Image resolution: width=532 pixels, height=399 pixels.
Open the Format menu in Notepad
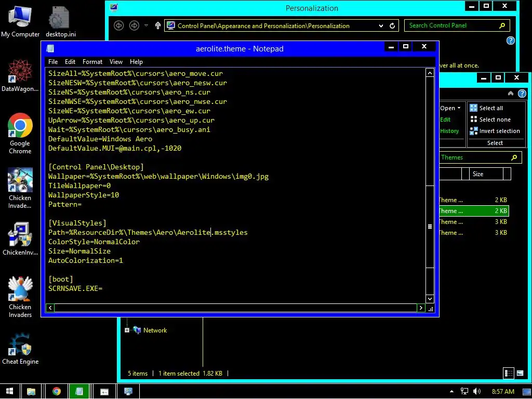tap(92, 62)
